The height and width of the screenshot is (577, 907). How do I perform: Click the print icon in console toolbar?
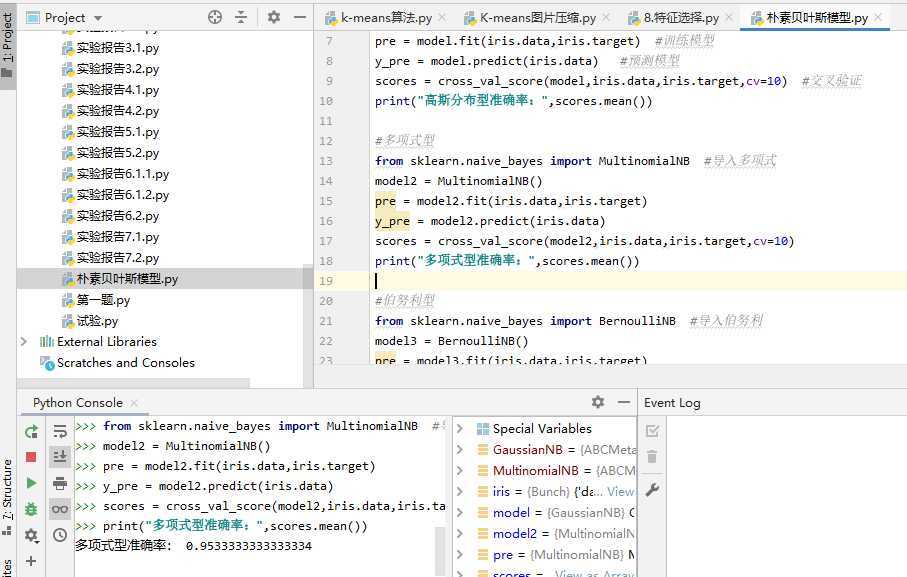(60, 483)
